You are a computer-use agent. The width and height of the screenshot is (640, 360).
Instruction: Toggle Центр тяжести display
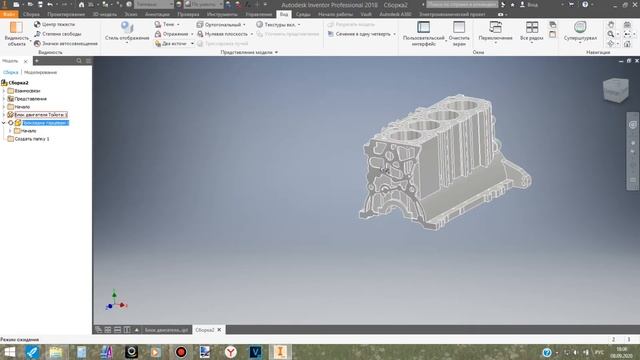[x=54, y=24]
